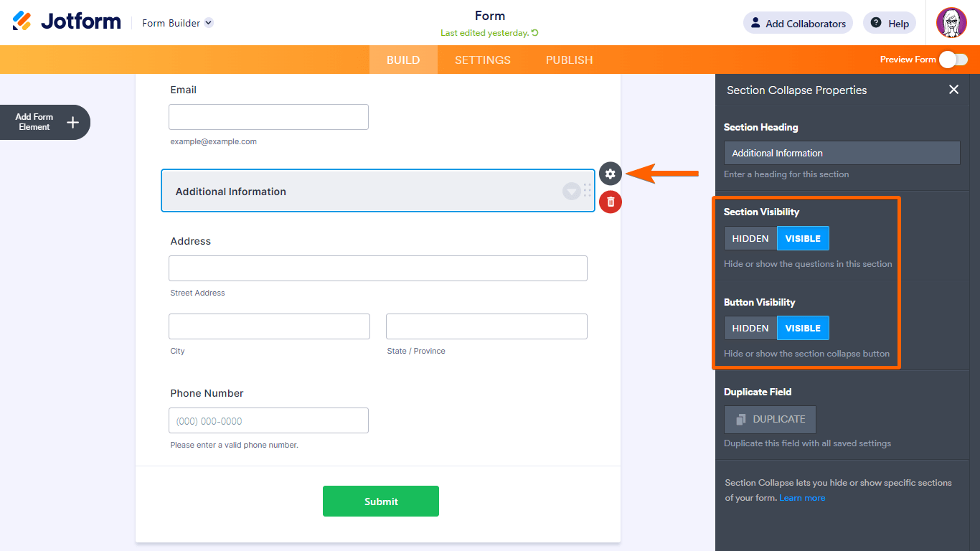Close the Section Collapse Properties panel

953,90
